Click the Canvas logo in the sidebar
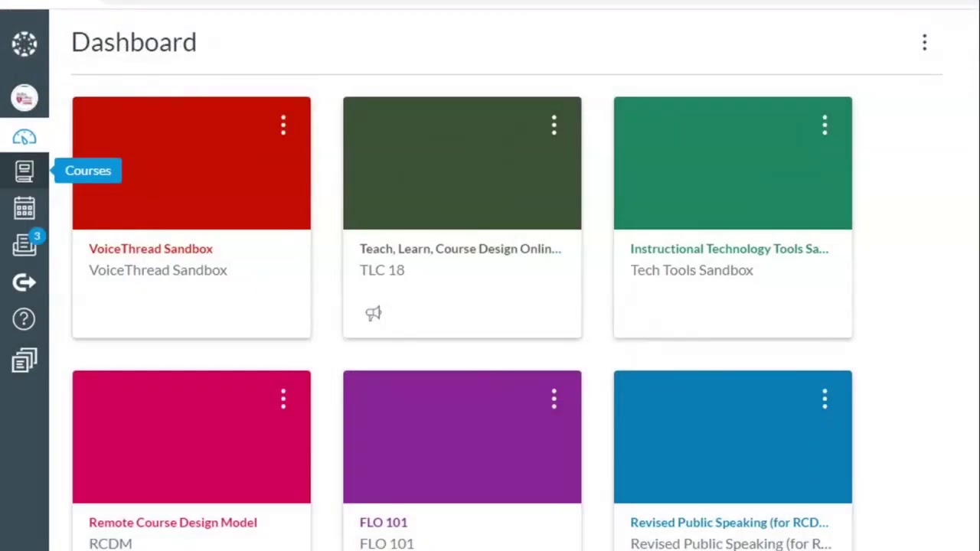 coord(24,44)
